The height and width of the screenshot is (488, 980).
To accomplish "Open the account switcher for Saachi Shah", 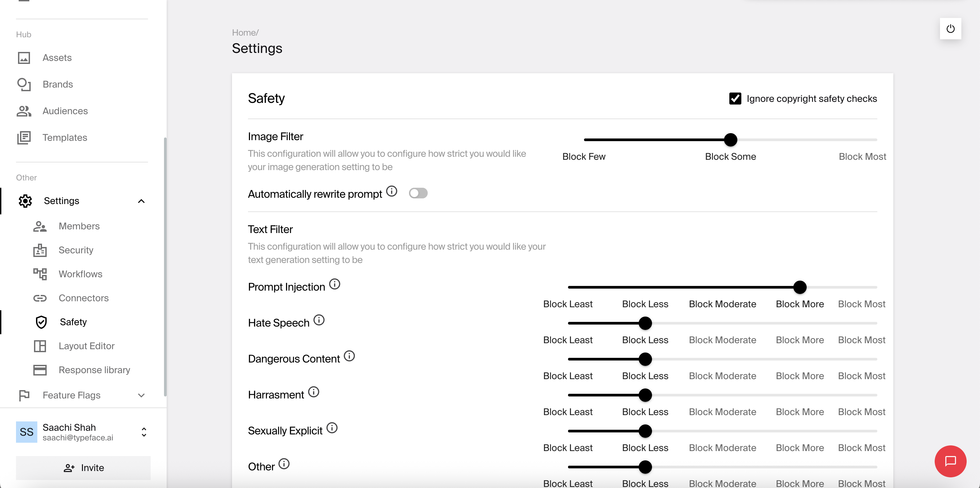I will point(143,432).
